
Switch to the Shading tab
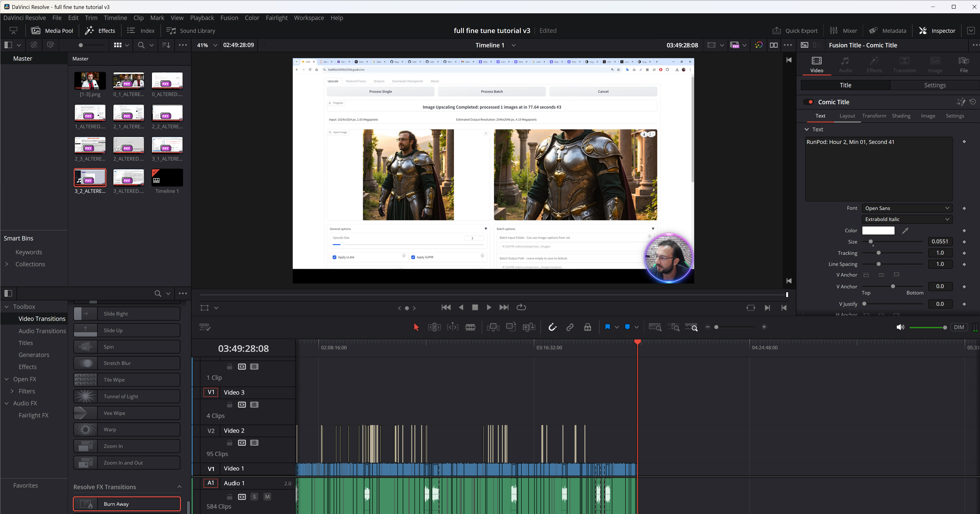click(x=901, y=116)
